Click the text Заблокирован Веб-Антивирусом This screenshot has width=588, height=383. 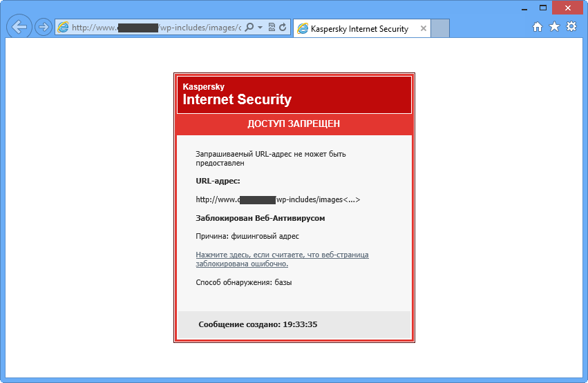[x=260, y=218]
